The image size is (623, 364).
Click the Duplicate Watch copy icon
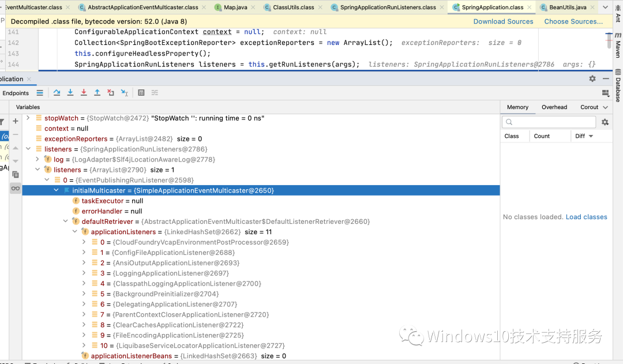(16, 174)
